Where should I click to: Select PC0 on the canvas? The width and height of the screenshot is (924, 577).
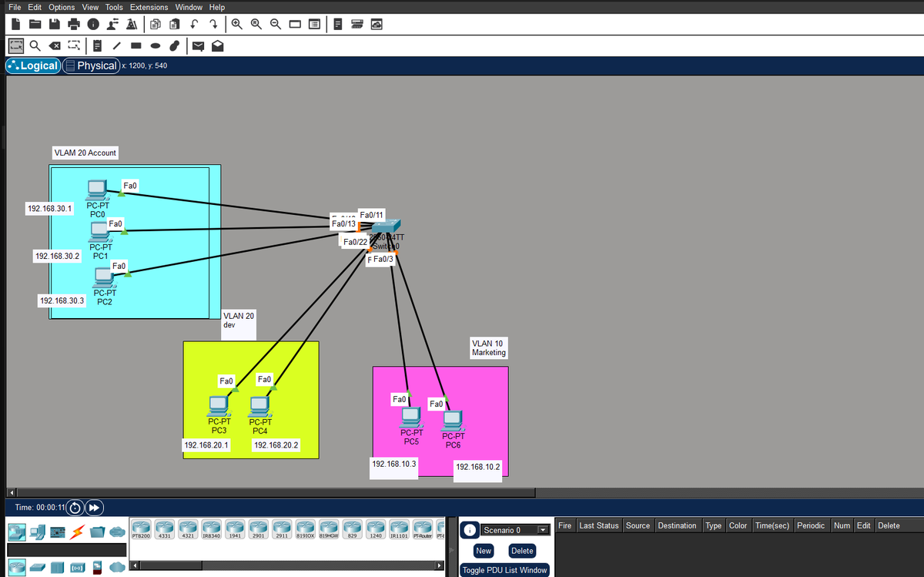[x=96, y=189]
